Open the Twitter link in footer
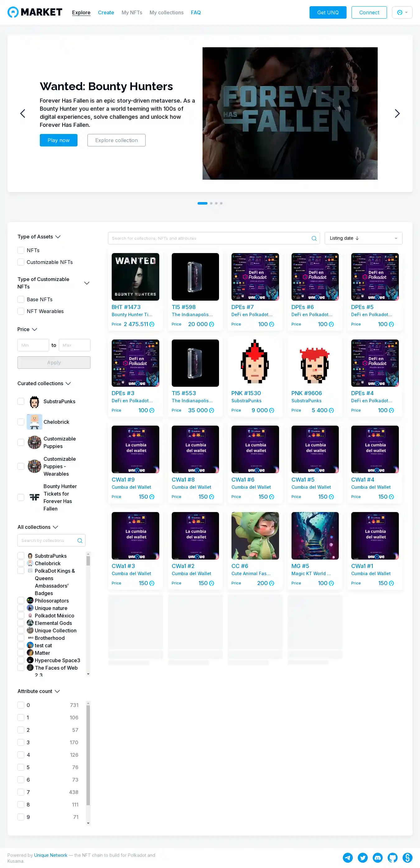Image resolution: width=420 pixels, height=868 pixels. point(363,857)
